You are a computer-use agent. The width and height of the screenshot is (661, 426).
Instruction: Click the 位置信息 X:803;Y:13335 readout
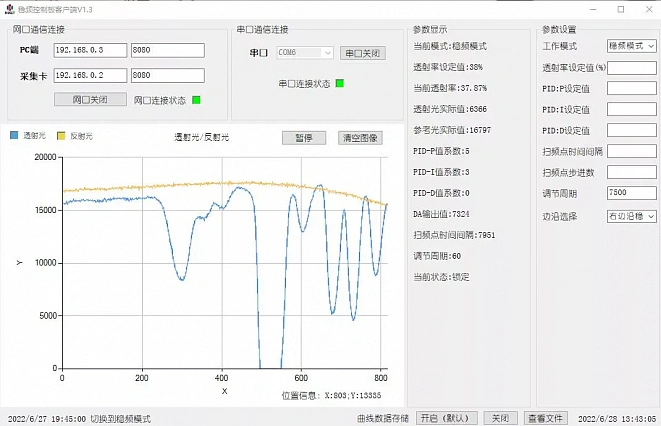331,395
